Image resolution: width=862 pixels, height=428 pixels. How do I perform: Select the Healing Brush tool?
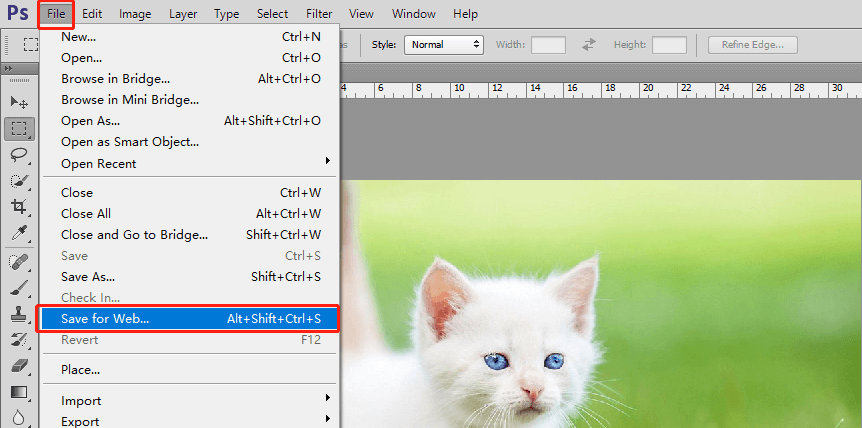pyautogui.click(x=19, y=261)
